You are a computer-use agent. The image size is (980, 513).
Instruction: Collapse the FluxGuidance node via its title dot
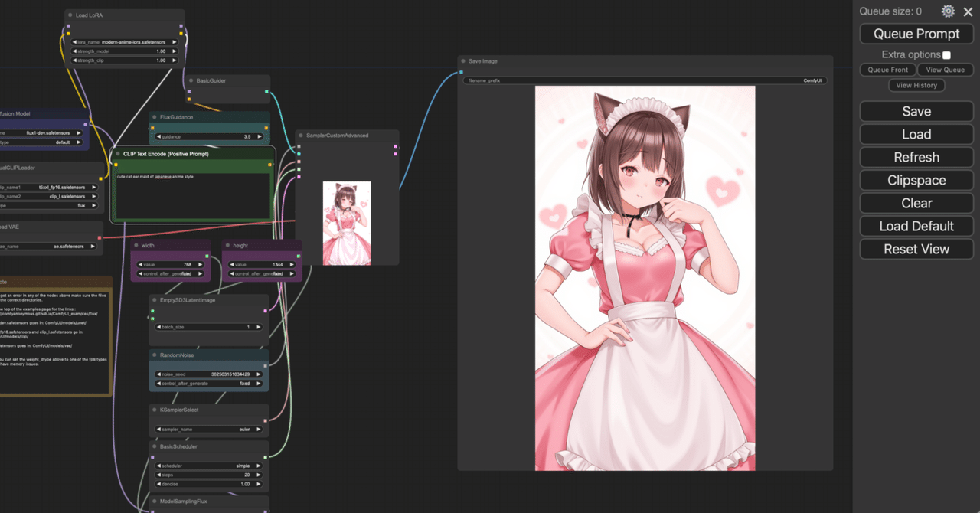(153, 117)
